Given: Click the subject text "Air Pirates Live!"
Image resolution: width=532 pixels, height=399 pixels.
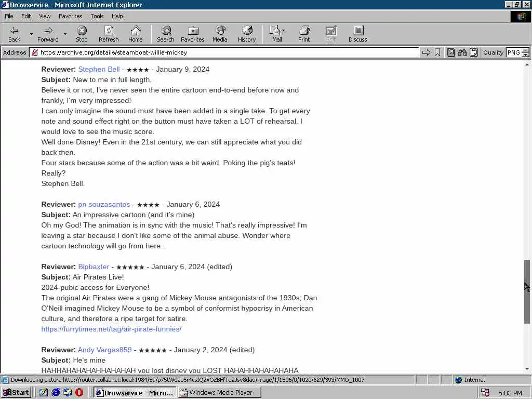Looking at the screenshot, I should pos(98,277).
